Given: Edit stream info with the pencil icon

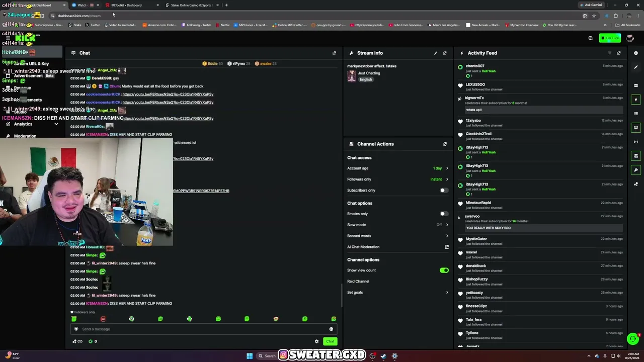Looking at the screenshot, I should [x=436, y=53].
